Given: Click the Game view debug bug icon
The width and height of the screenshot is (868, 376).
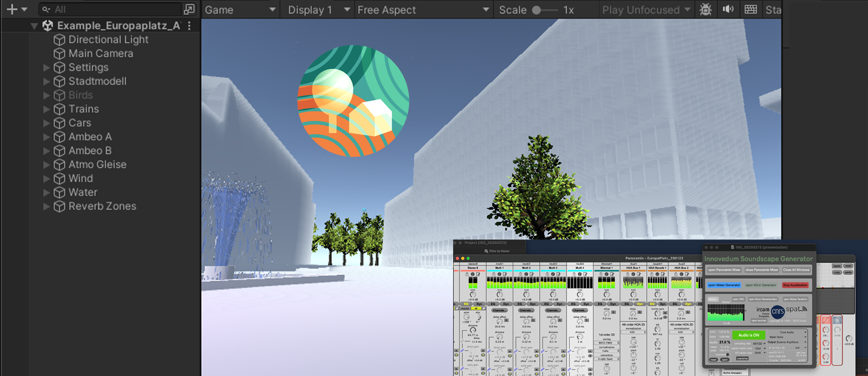Looking at the screenshot, I should point(706,10).
